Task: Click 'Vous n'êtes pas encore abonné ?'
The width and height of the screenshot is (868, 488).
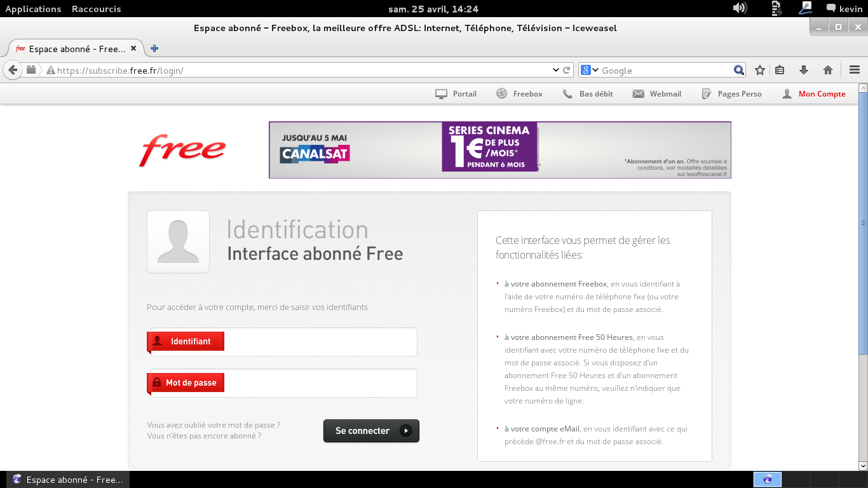Action: 204,436
